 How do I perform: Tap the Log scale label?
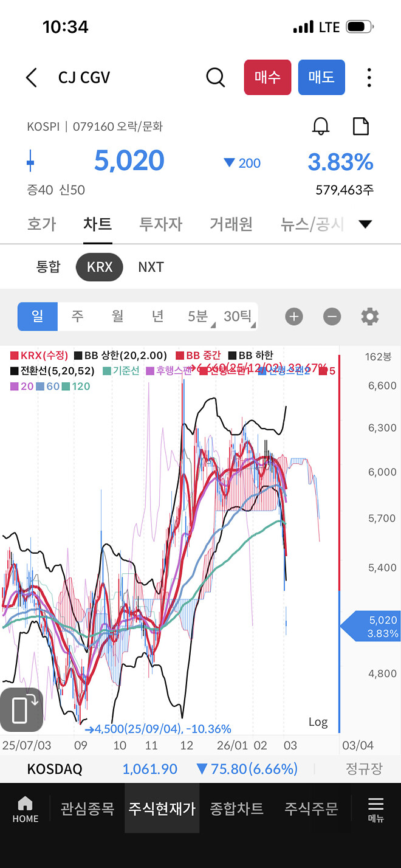pos(318,722)
